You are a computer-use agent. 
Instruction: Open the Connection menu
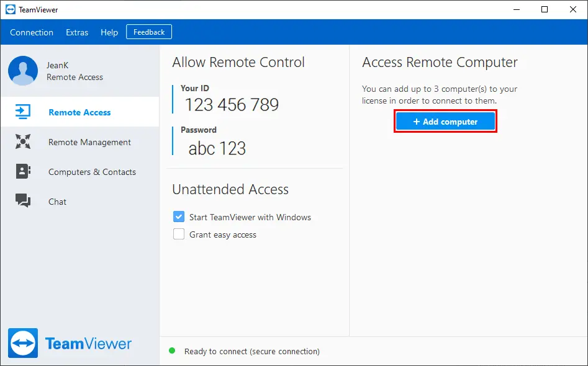point(32,32)
